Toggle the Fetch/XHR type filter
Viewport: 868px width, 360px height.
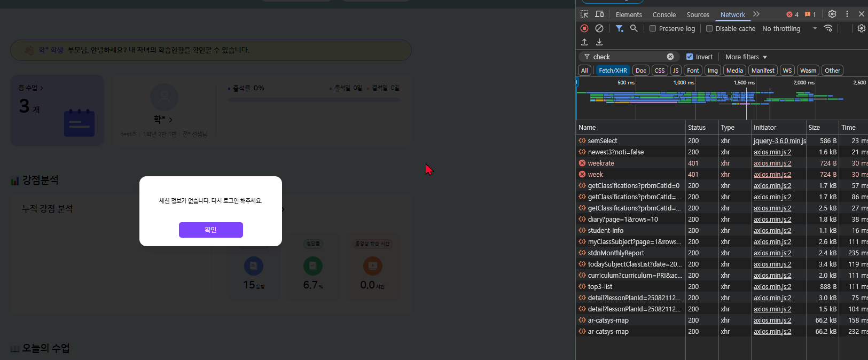[613, 71]
